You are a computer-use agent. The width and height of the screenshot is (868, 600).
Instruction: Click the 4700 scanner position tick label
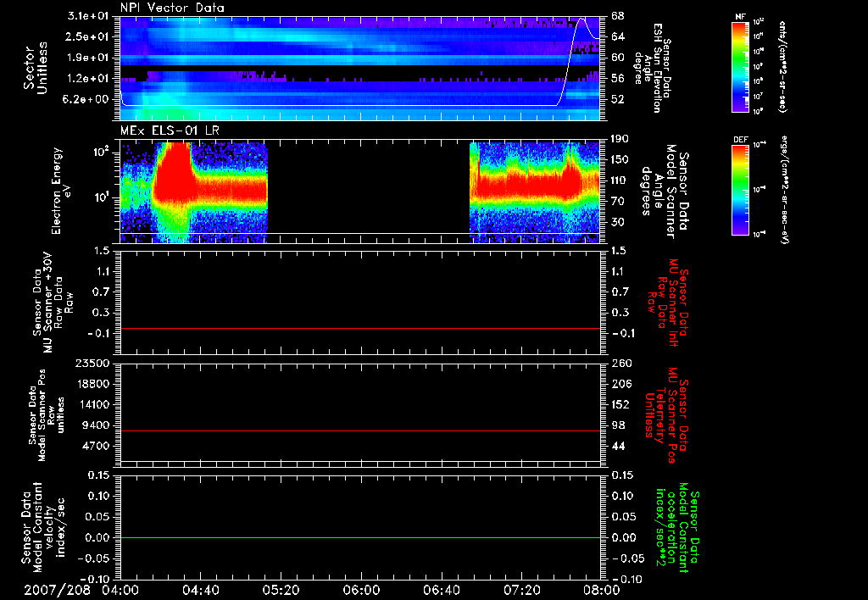coord(95,446)
